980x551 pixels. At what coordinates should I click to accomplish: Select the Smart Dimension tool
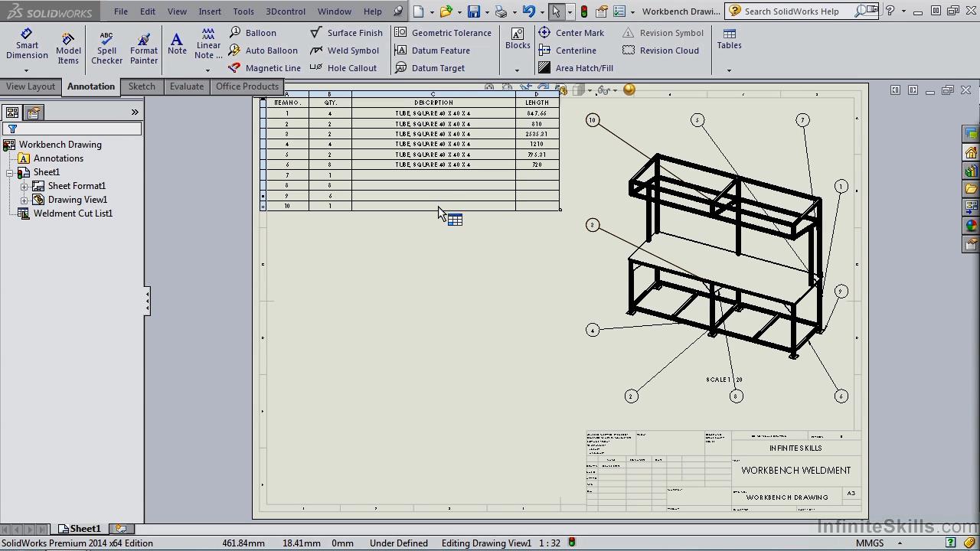[27, 44]
